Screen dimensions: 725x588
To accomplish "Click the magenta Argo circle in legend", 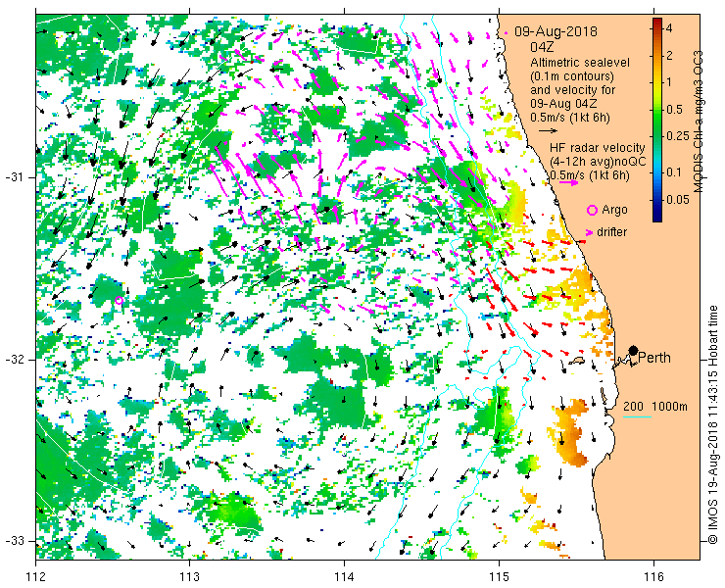I will tap(592, 210).
